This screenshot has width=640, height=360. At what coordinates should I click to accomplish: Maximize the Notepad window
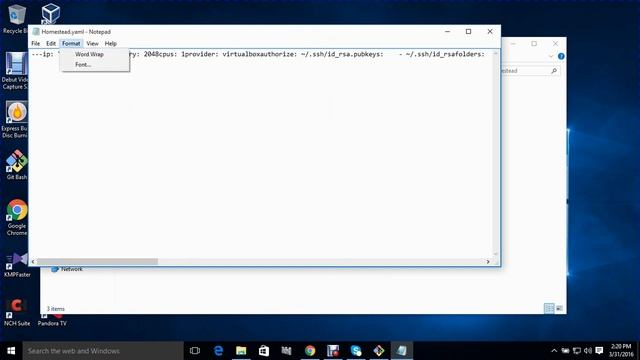click(x=469, y=31)
